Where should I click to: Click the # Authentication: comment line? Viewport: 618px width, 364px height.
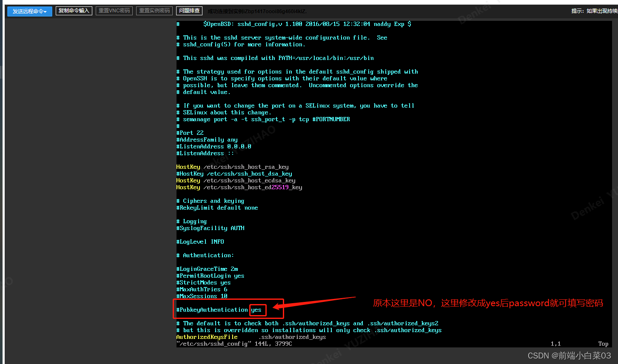(205, 255)
